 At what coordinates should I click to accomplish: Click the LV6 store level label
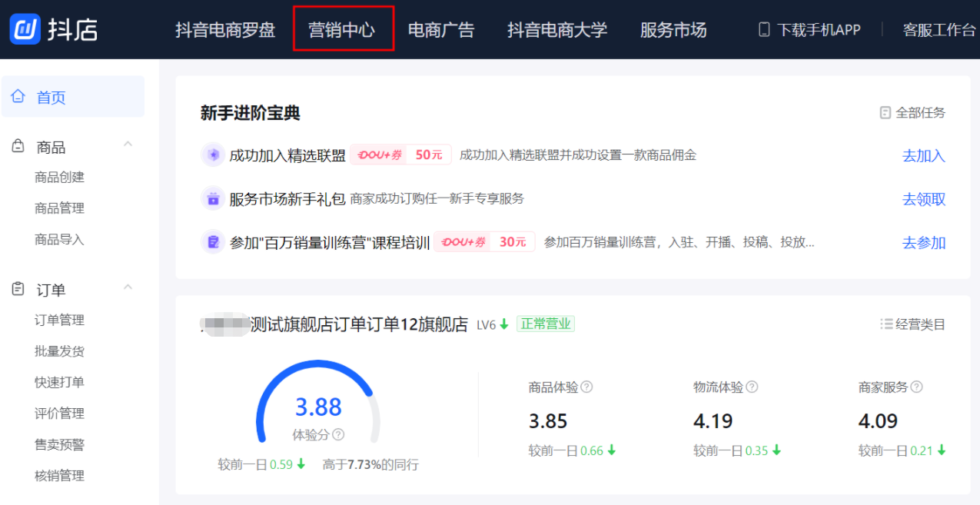coord(487,325)
